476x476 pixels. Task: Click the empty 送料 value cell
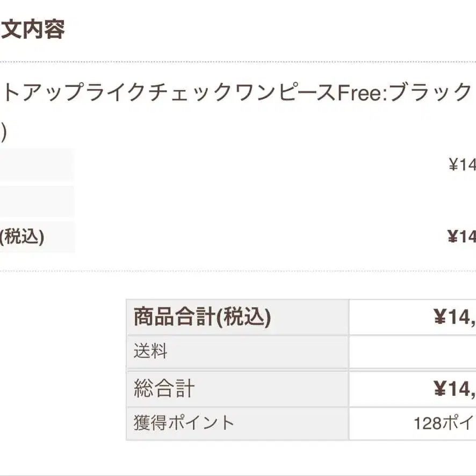point(412,352)
